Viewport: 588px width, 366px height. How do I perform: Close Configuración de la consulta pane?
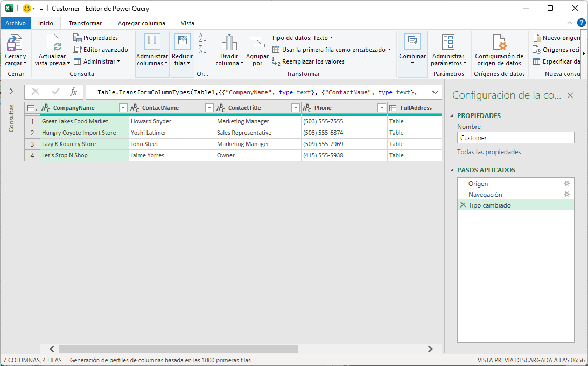570,95
